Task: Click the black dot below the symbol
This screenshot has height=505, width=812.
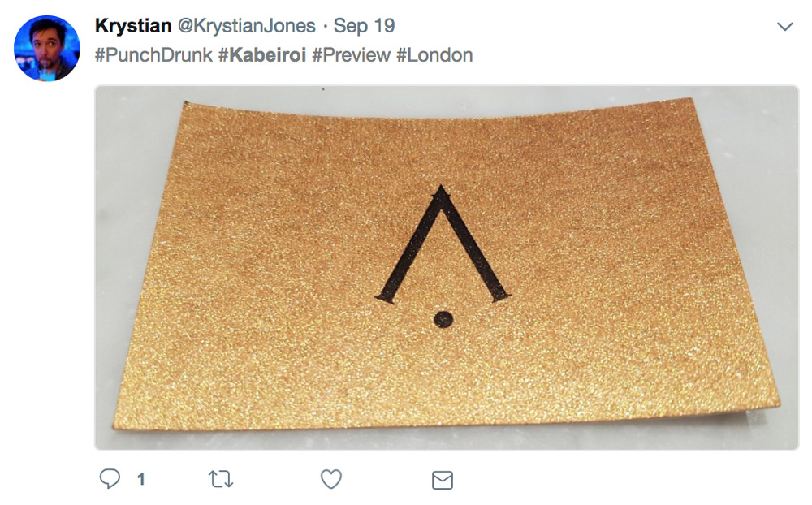Action: pyautogui.click(x=443, y=319)
